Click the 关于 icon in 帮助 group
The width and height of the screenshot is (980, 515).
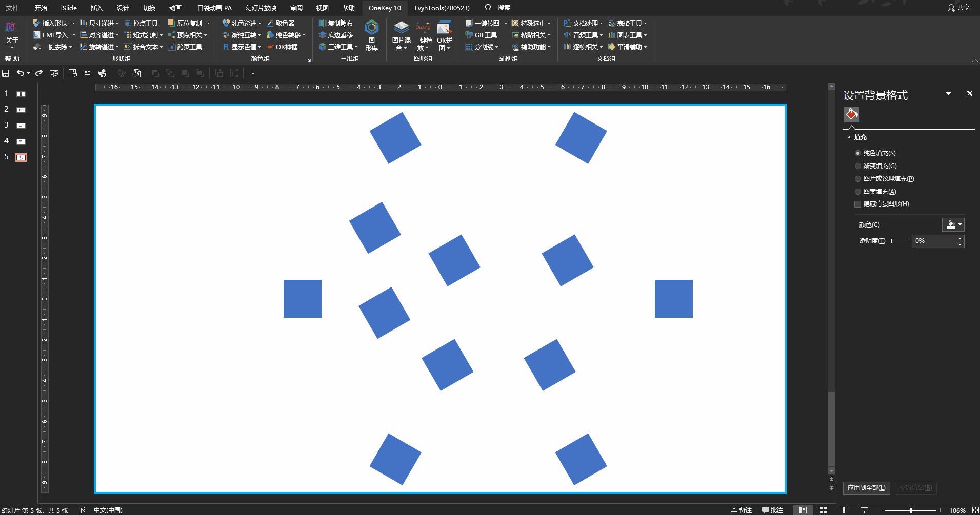(x=12, y=35)
